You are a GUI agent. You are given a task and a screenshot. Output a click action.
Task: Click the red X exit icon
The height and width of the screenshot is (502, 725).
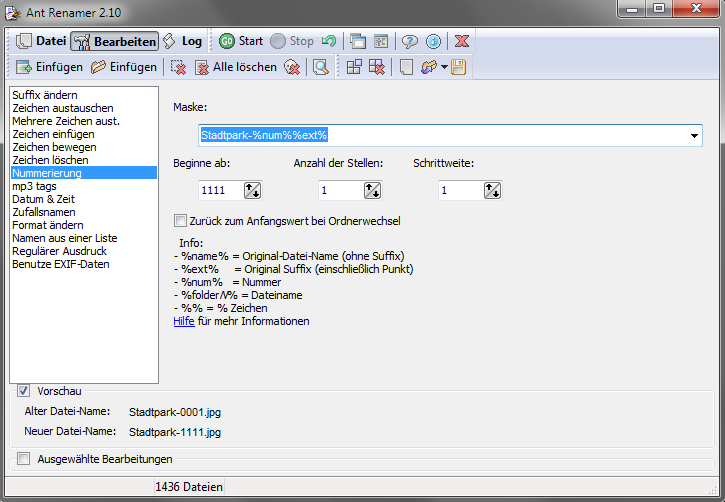coord(461,41)
